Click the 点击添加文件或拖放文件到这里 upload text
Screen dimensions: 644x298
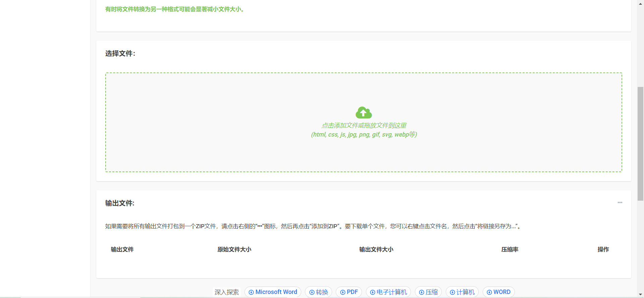(364, 126)
